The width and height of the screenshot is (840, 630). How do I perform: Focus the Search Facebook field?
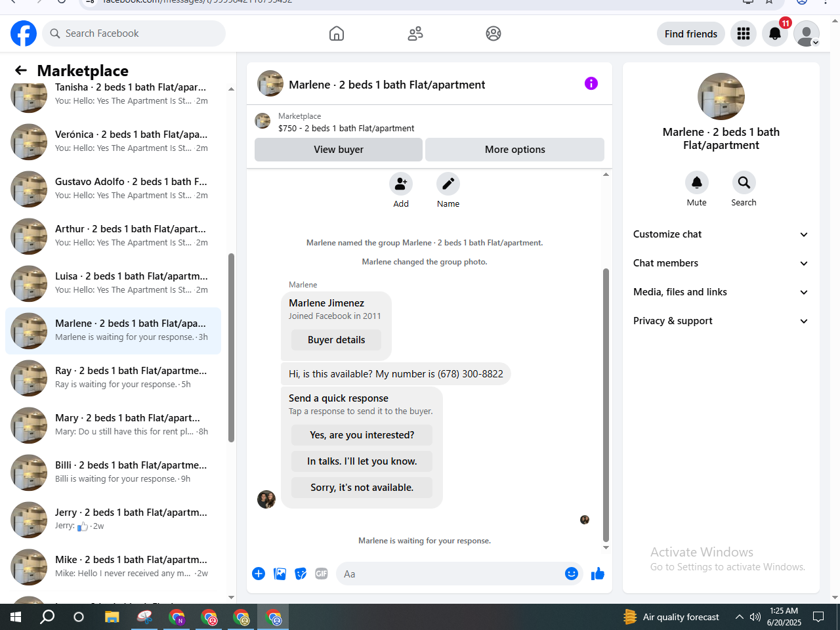134,33
